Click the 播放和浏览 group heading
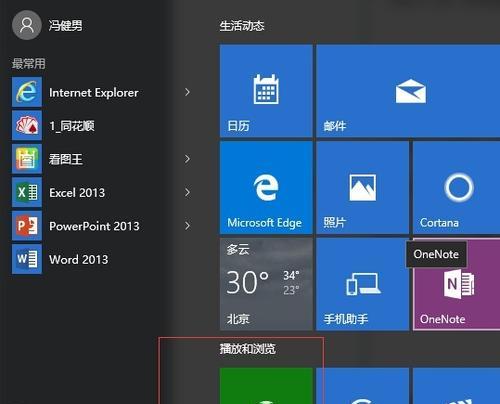500x404 pixels. click(247, 349)
